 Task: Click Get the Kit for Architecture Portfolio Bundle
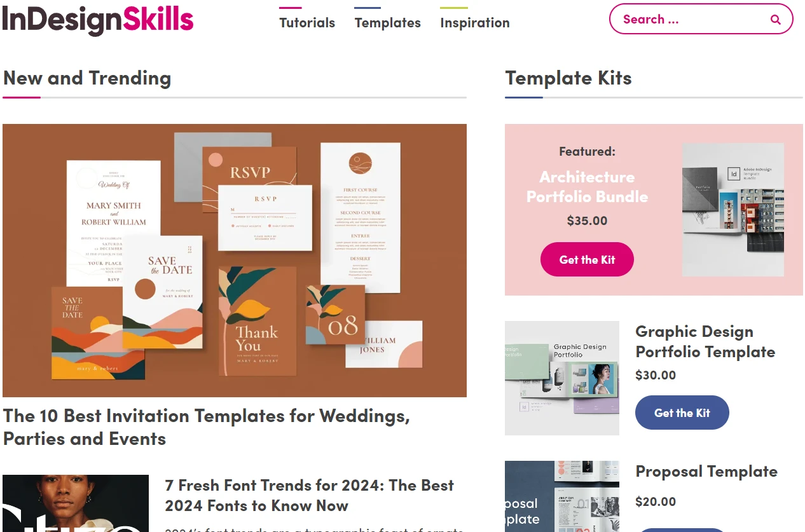coord(586,259)
